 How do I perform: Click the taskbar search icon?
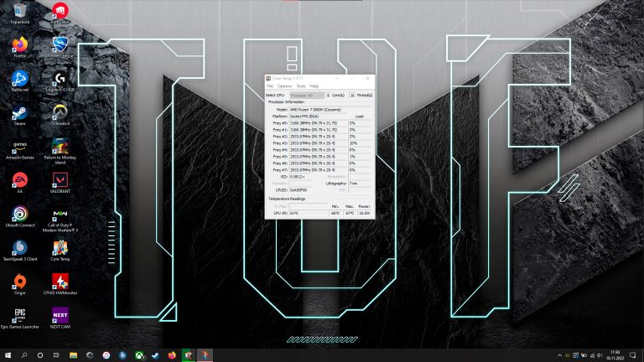tap(24, 355)
